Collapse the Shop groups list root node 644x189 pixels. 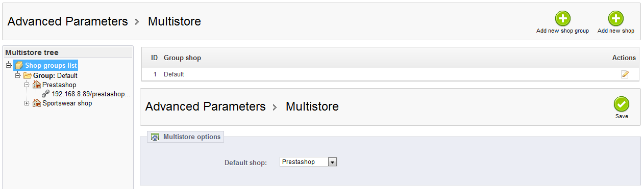coord(9,66)
